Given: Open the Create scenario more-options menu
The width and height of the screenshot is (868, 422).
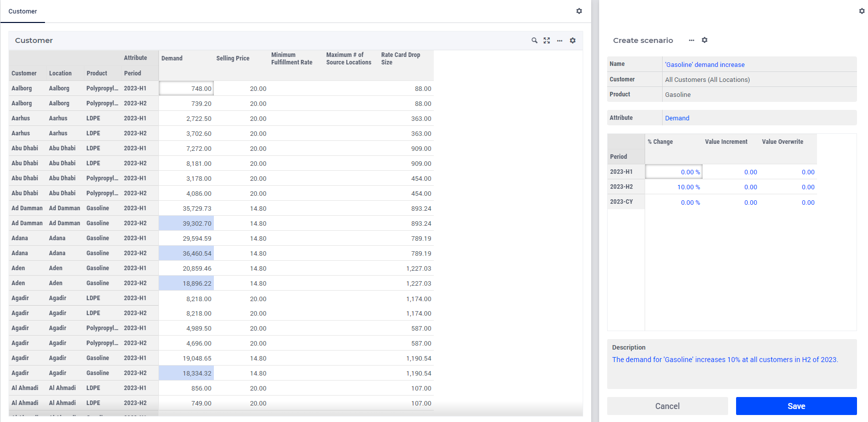Looking at the screenshot, I should (692, 40).
